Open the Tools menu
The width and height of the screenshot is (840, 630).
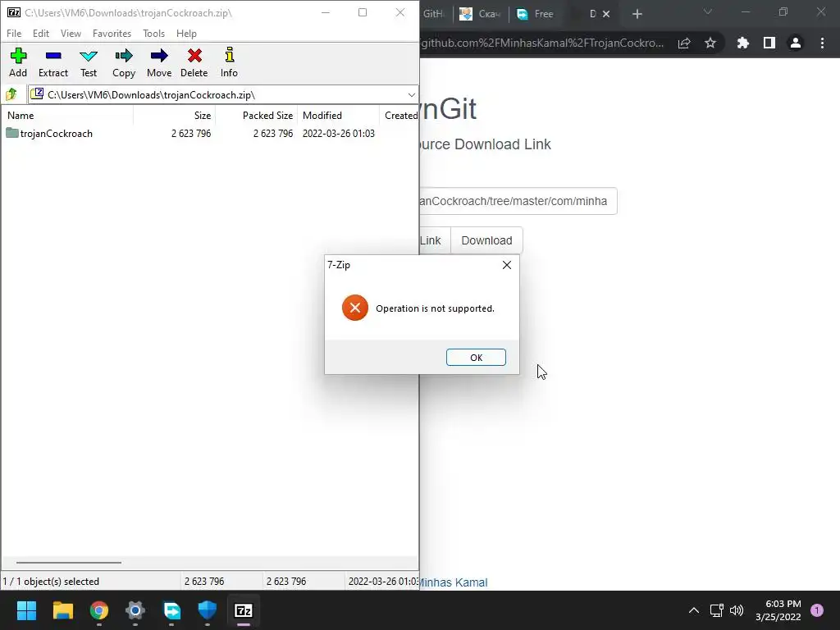pos(153,33)
